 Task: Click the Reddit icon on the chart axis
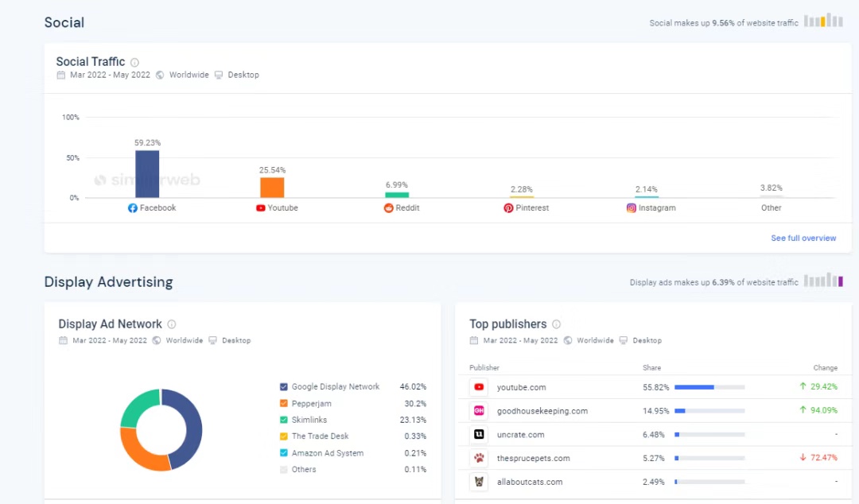(x=389, y=208)
